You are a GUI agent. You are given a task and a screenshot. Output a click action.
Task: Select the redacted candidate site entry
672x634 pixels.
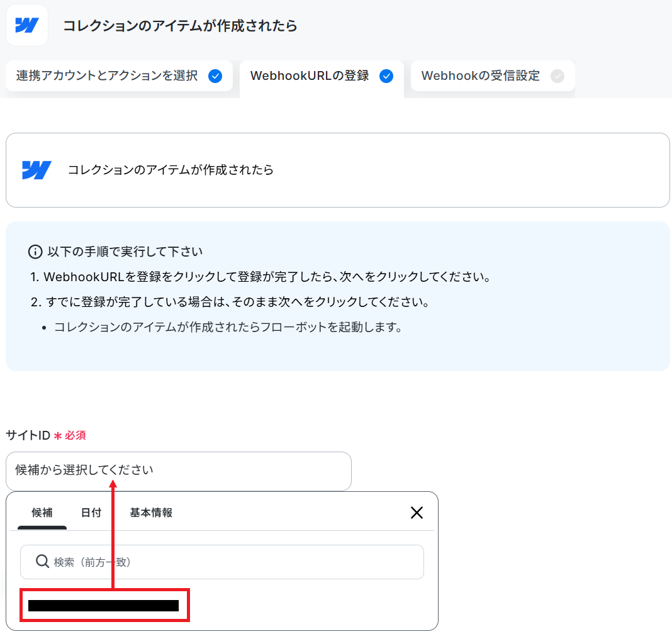(x=104, y=605)
